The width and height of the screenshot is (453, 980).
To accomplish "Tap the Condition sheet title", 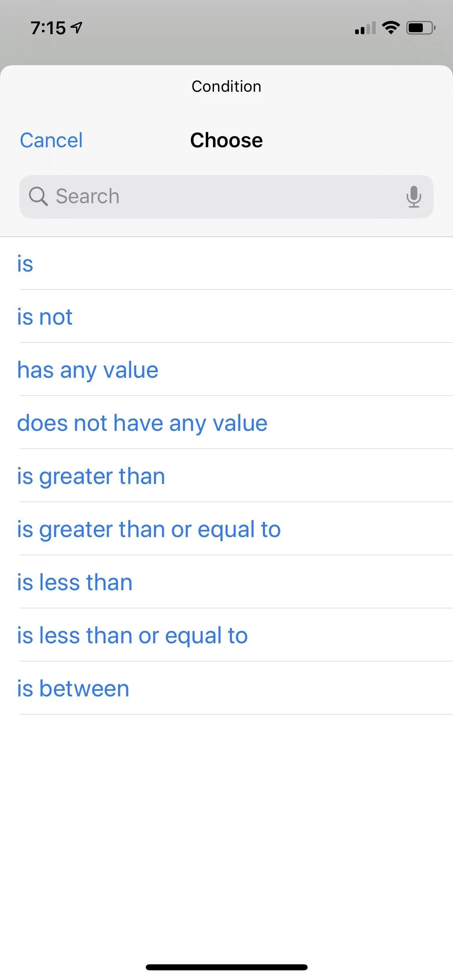I will pos(226,86).
